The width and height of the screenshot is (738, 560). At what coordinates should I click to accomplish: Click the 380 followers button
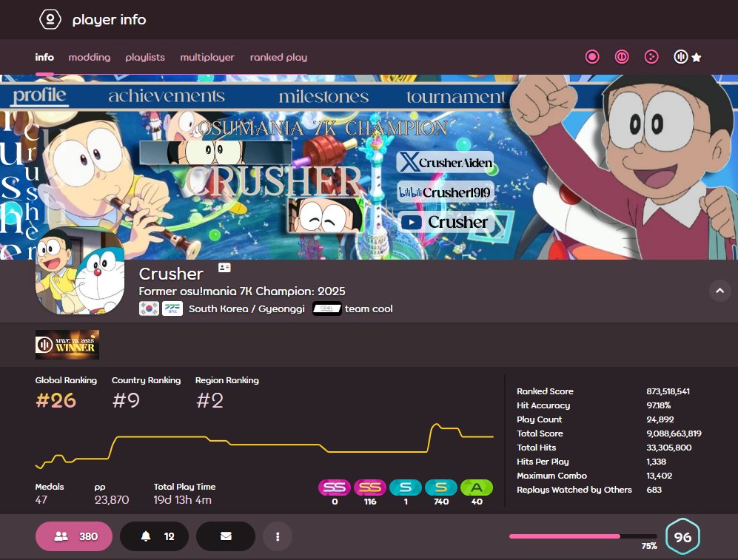coord(74,536)
